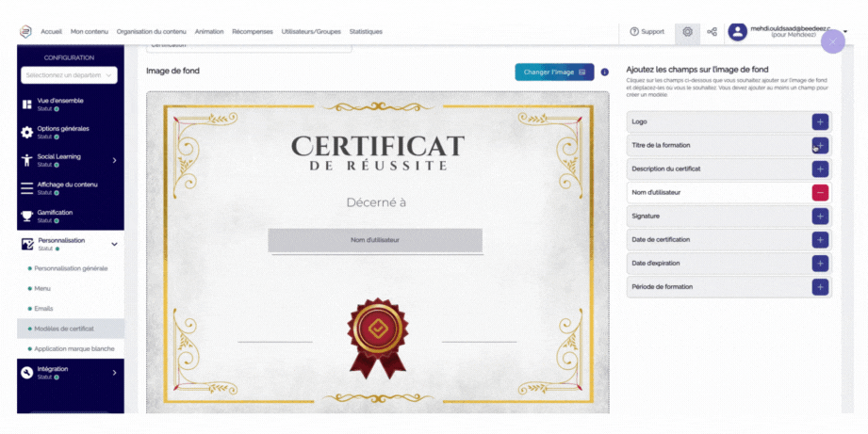Collapse the Personnalisation section
This screenshot has height=434, width=868.
click(114, 244)
